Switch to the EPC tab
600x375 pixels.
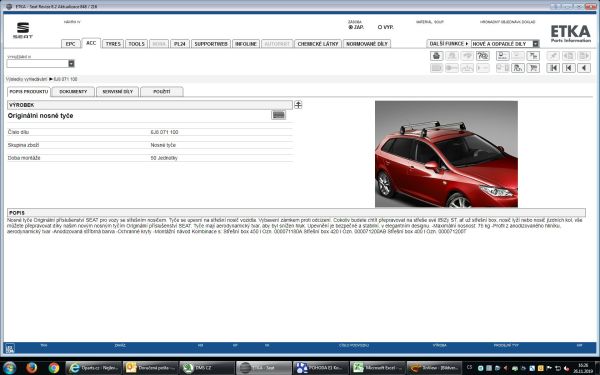(x=70, y=44)
